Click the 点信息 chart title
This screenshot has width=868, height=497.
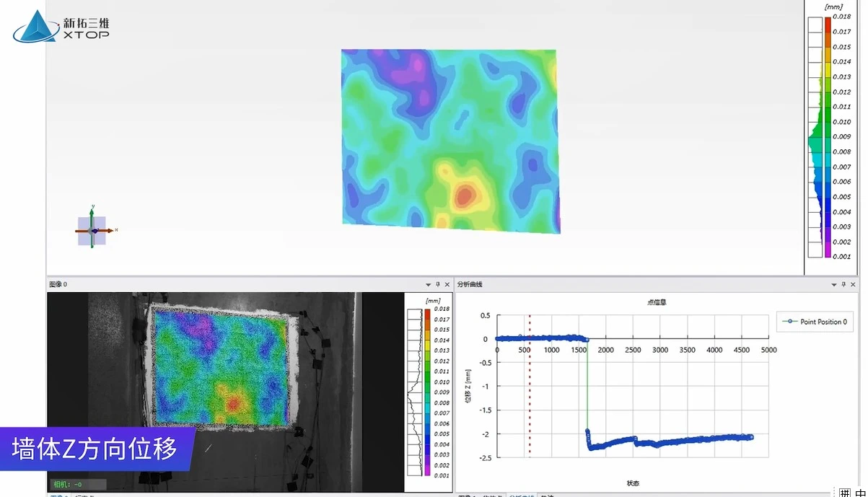[656, 302]
